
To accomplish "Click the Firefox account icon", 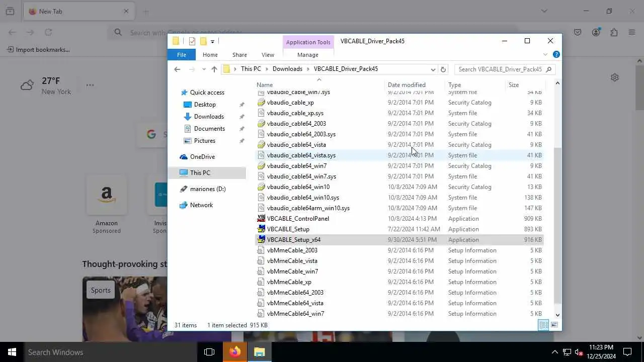I will point(596,32).
